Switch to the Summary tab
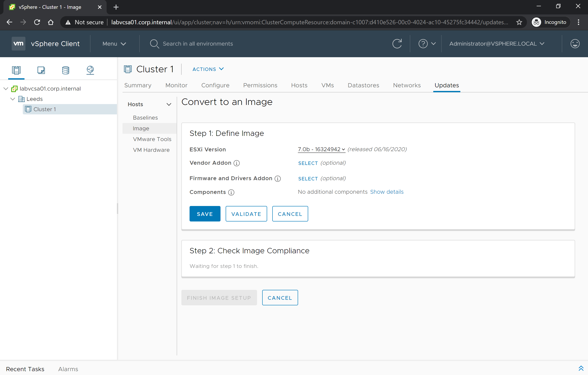 pos(138,85)
